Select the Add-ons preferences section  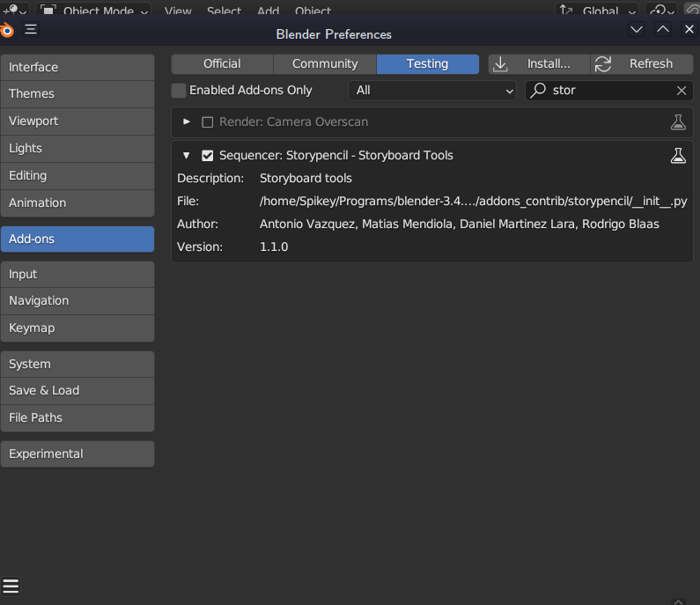coord(77,239)
